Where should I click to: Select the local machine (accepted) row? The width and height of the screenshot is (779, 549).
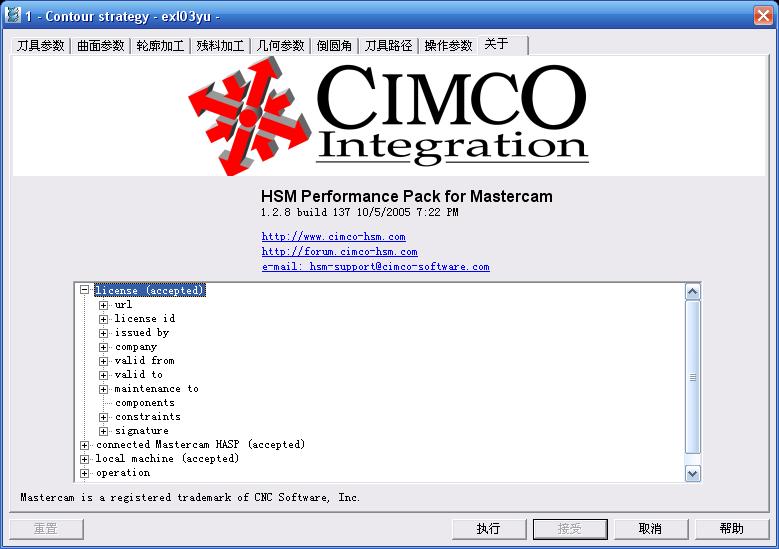tap(167, 459)
